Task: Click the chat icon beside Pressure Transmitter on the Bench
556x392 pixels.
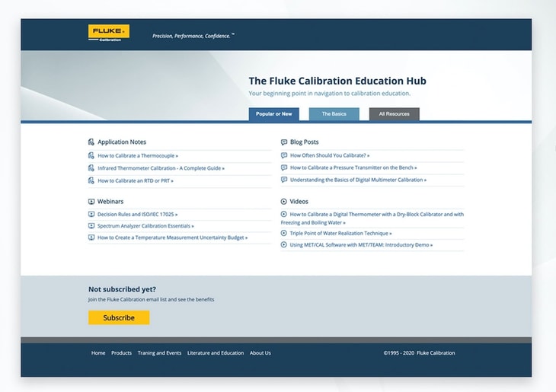Action: [283, 167]
